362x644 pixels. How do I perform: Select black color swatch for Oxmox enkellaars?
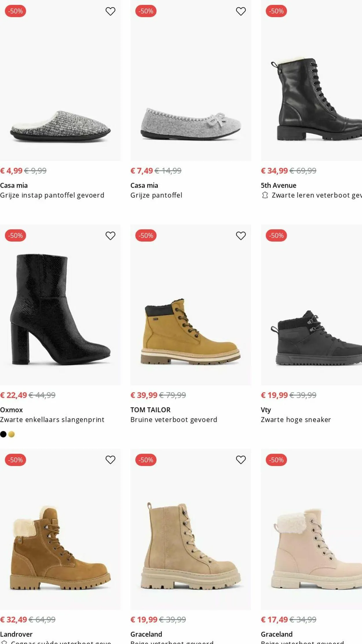[x=3, y=434]
